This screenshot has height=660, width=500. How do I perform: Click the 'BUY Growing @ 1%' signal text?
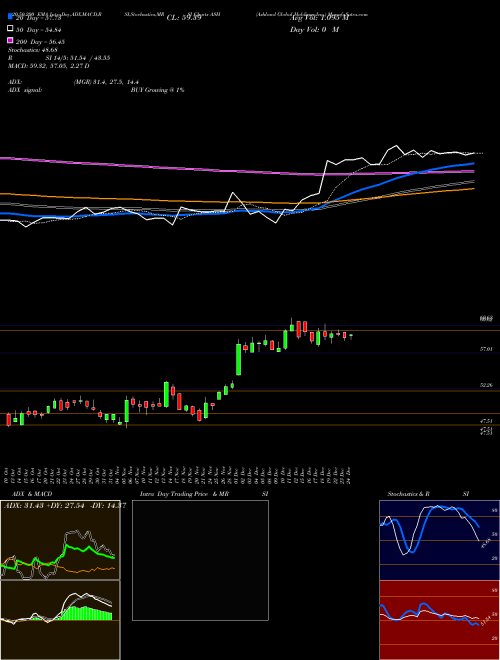[157, 90]
